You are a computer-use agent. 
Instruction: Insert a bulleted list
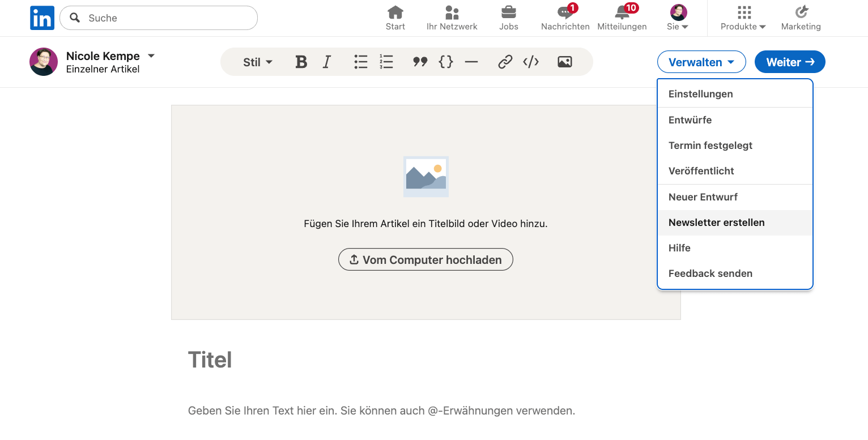tap(361, 62)
